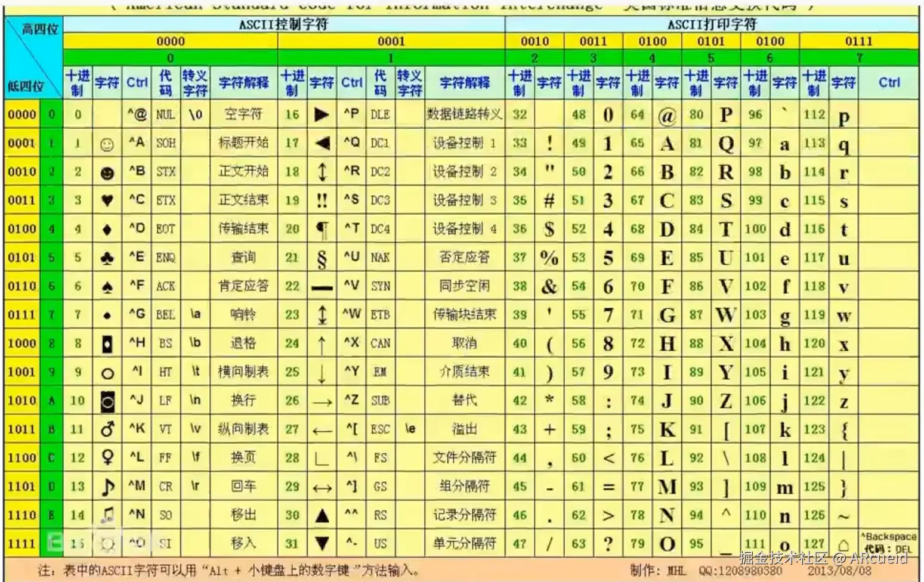Click the '换行' description cell

243,400
